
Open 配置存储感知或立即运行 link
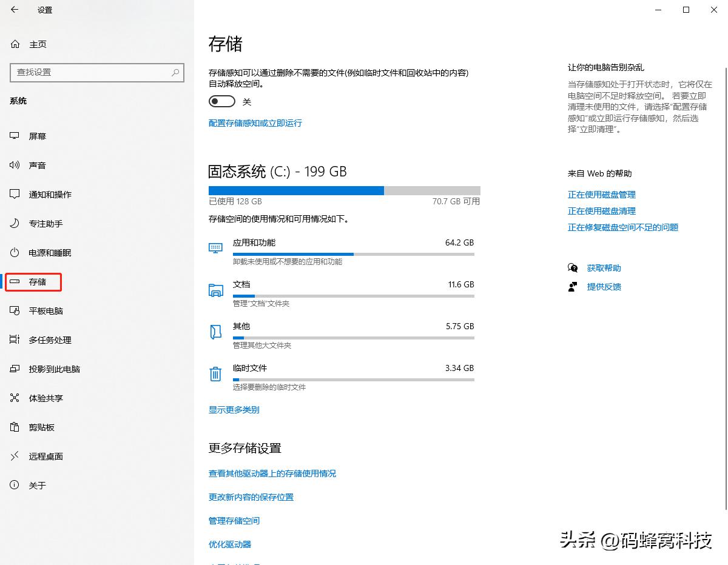tap(255, 122)
